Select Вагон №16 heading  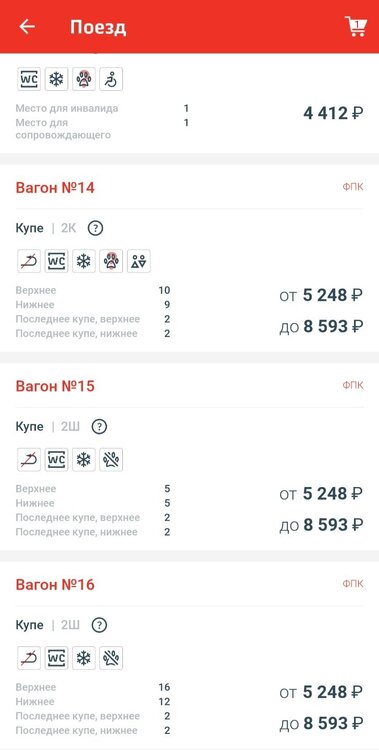(55, 585)
